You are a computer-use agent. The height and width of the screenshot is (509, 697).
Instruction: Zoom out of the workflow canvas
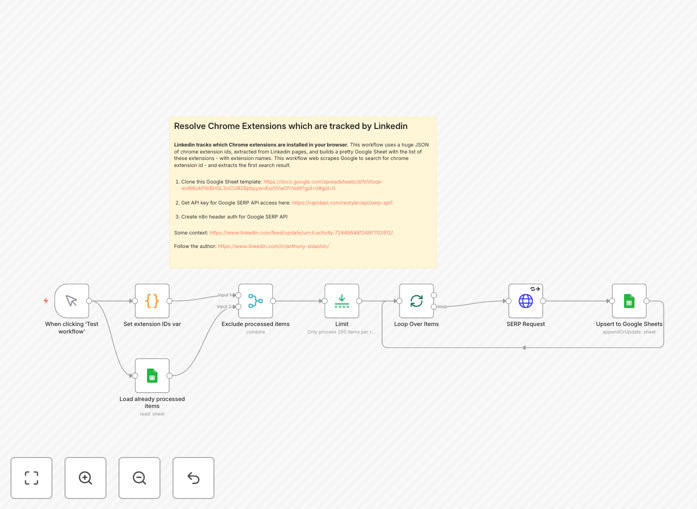point(139,478)
